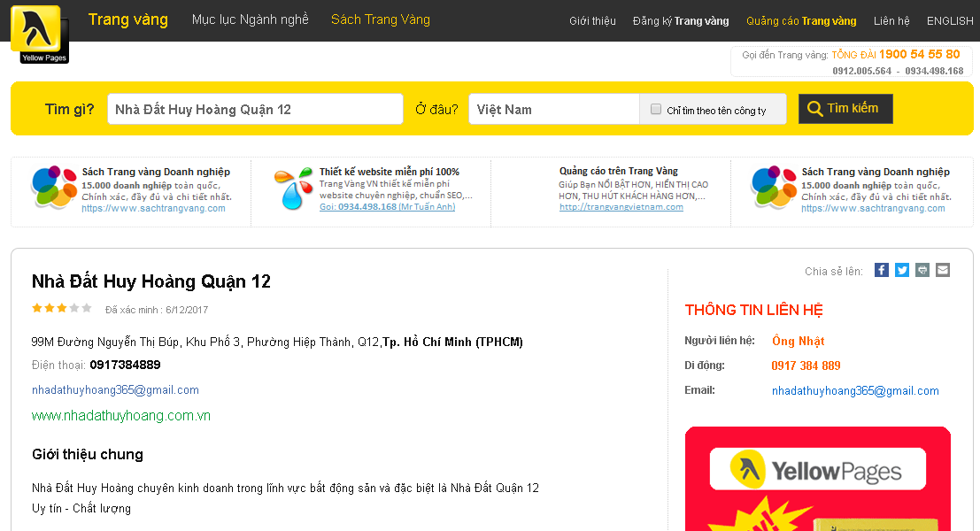This screenshot has width=980, height=531.
Task: Click the 'Đã xác minh : 6/12/2017' text
Action: coord(157,310)
